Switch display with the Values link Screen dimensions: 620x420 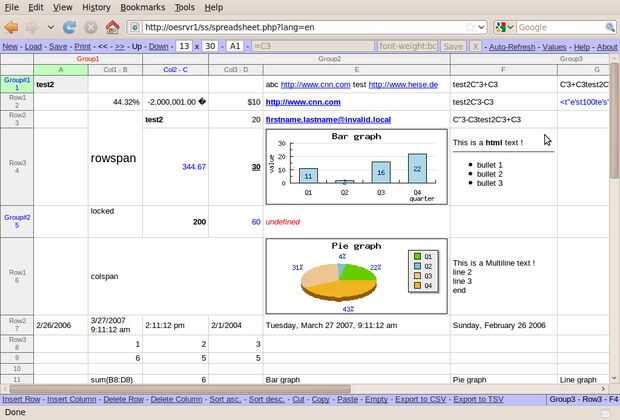(x=554, y=47)
